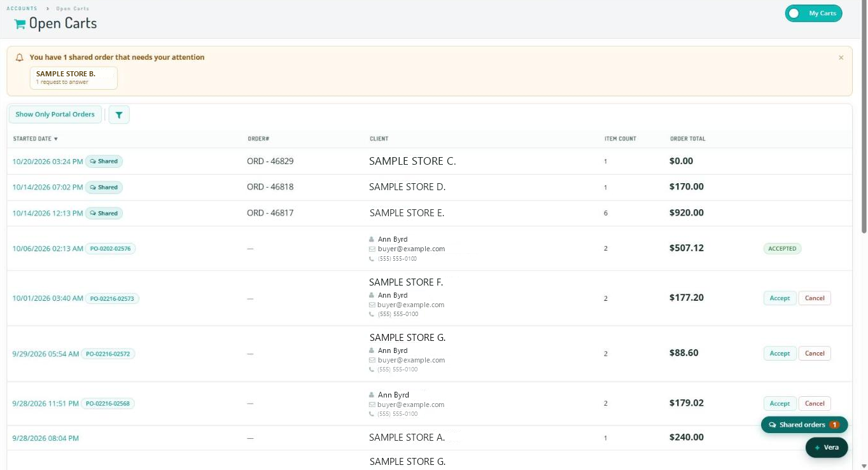Screen dimensions: 868x470
Task: Sort by Started Date column header
Action: point(36,139)
